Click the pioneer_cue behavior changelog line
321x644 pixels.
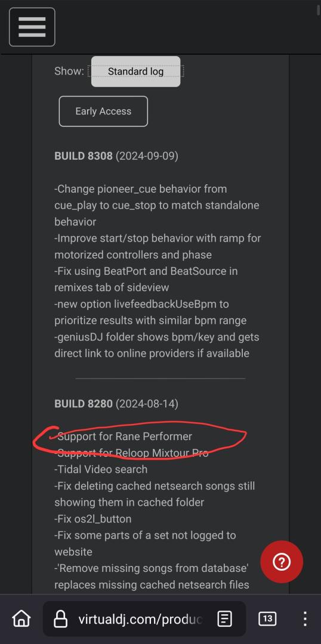157,205
